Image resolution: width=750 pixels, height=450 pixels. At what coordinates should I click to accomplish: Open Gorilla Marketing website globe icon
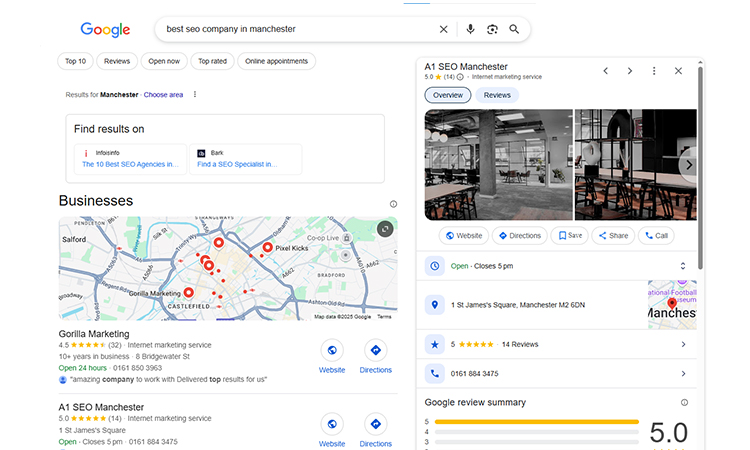[332, 351]
